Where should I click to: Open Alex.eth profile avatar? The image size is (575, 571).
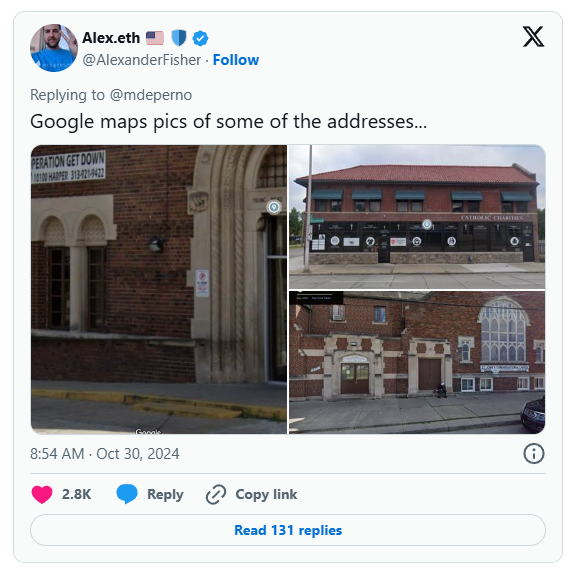tap(54, 48)
